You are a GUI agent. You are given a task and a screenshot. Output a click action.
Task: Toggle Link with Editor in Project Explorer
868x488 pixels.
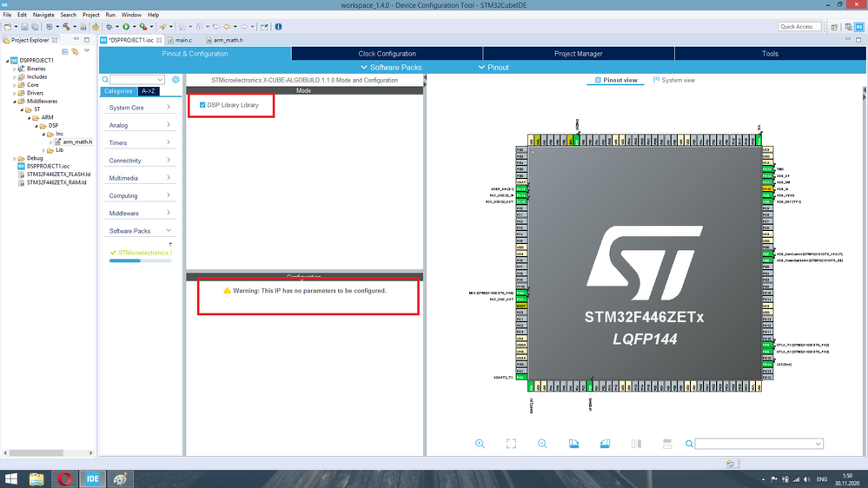75,51
